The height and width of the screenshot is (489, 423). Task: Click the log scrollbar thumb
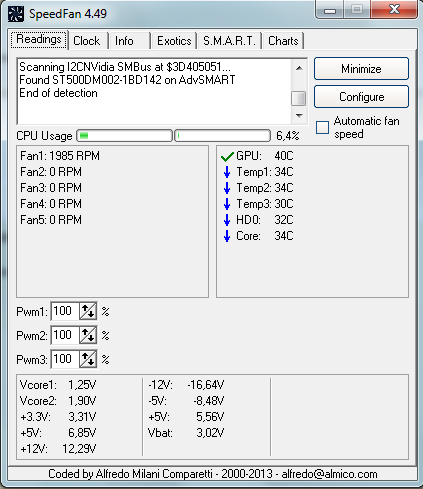point(299,98)
